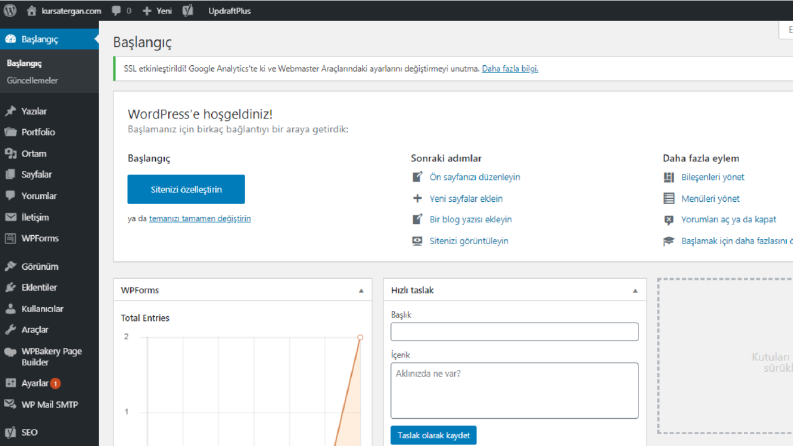Viewport: 793px width, 446px height.
Task: Open the Güncellemeler submenu item
Action: (32, 80)
